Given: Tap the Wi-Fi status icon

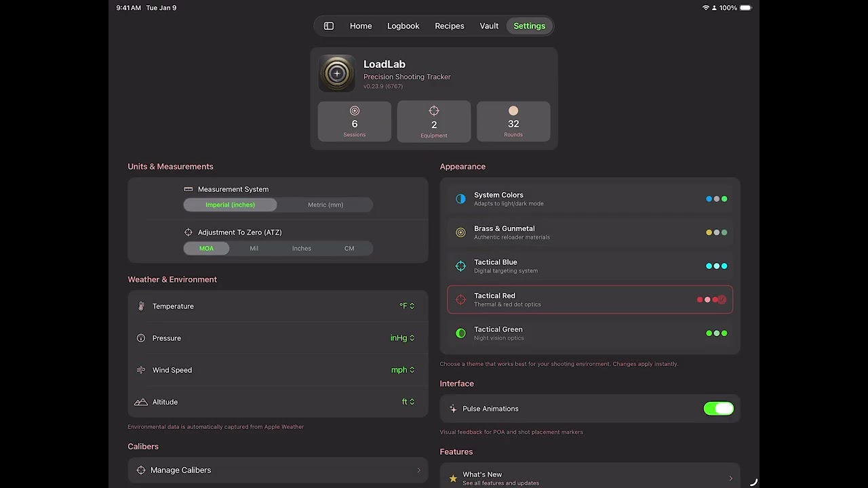Looking at the screenshot, I should tap(706, 8).
